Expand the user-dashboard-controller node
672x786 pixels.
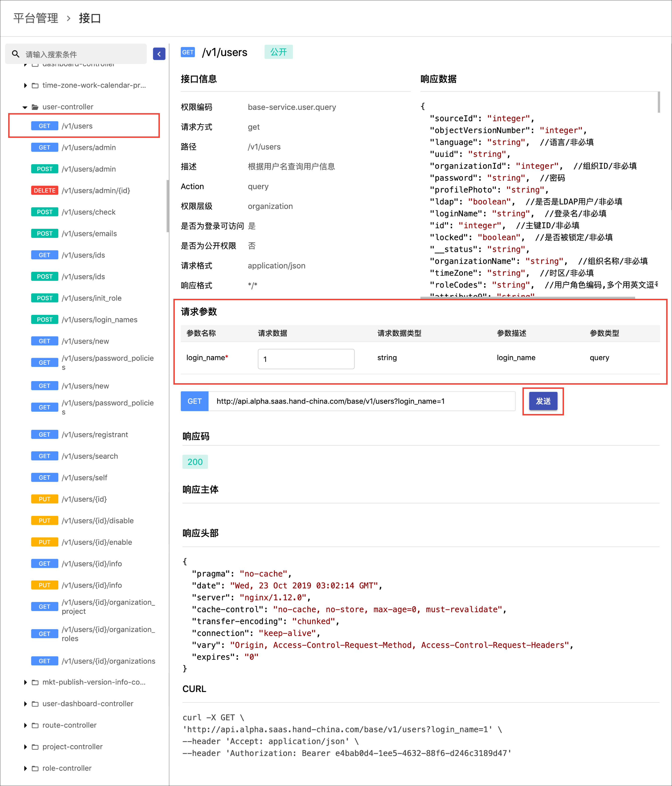point(25,704)
